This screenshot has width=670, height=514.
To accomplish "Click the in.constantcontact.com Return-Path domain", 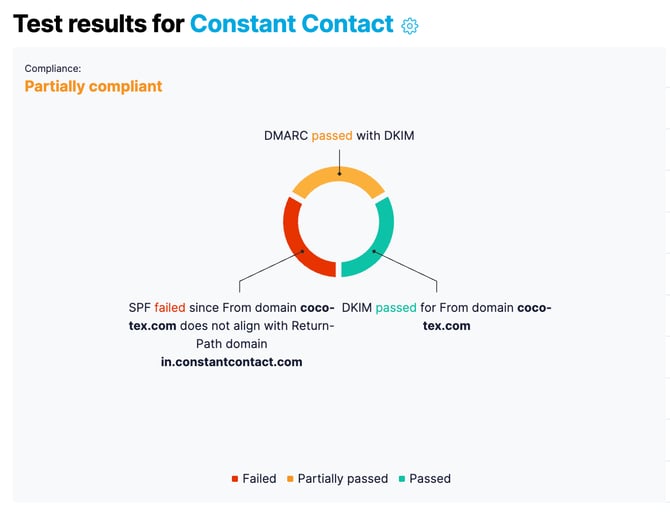I will 232,362.
